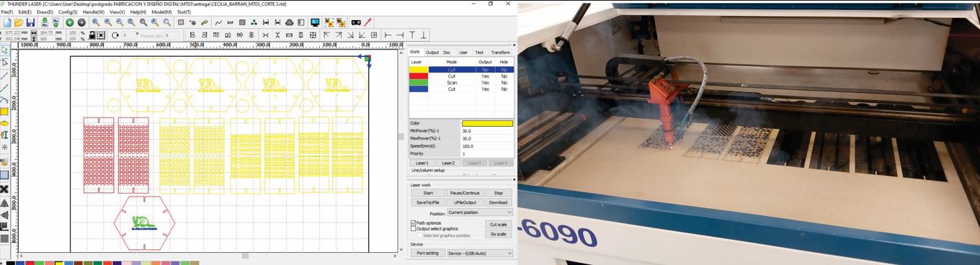Open the Handle(W) menu
Screen dimensions: 980x265
tap(93, 12)
